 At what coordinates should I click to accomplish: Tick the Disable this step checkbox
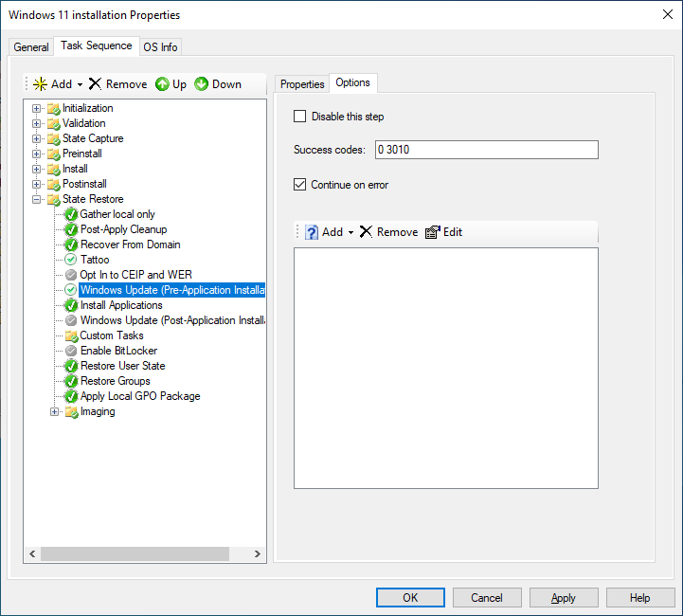[x=299, y=117]
